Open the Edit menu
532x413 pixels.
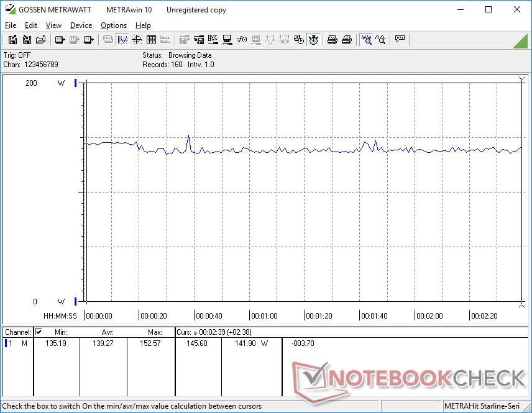(x=31, y=25)
